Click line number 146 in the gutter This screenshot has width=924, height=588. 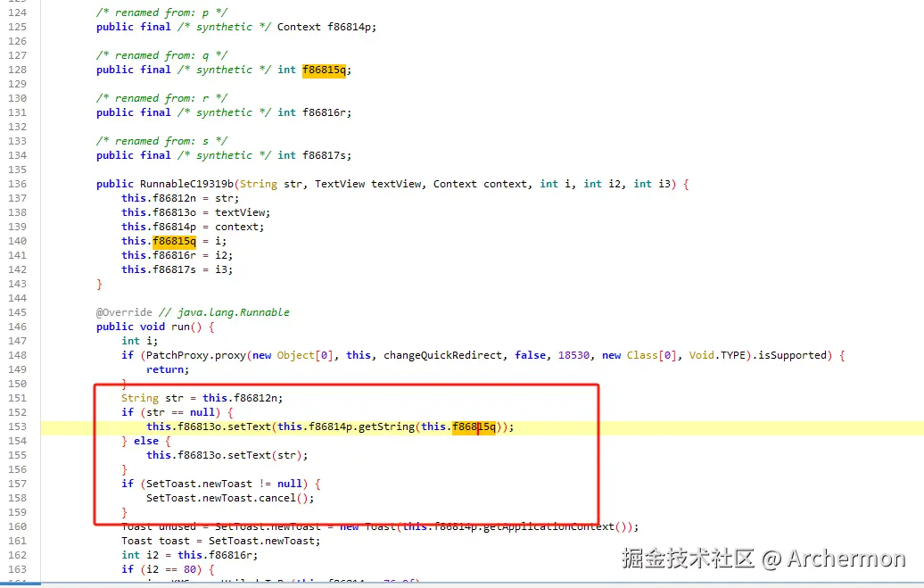tap(17, 327)
